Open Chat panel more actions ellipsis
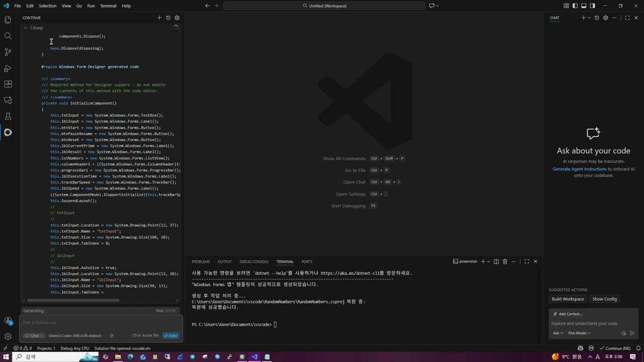The height and width of the screenshot is (362, 644). point(614,18)
